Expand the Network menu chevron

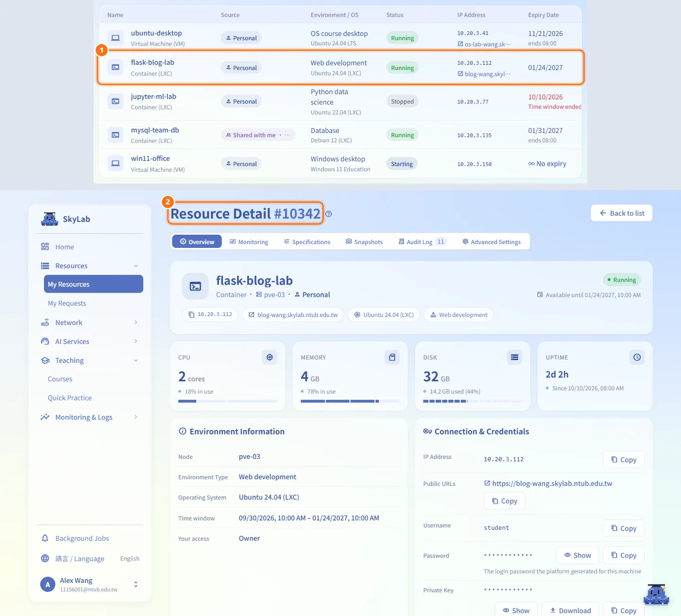[x=136, y=322]
